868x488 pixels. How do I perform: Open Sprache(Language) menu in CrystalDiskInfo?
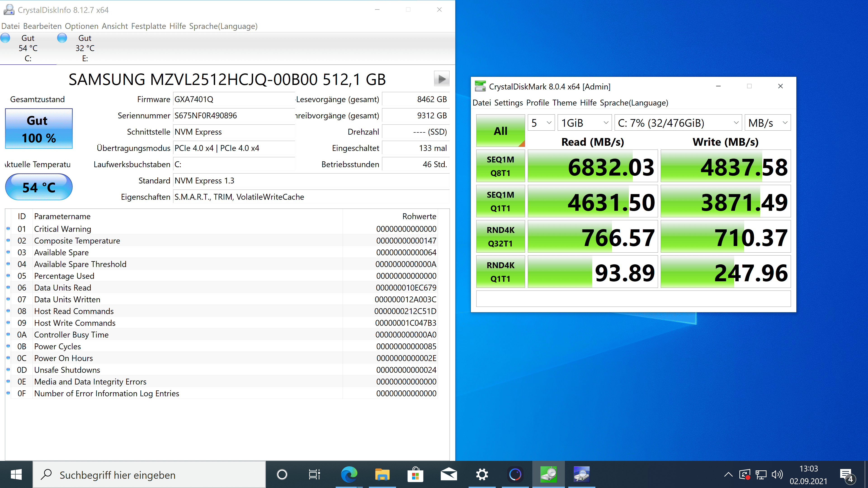pyautogui.click(x=223, y=26)
